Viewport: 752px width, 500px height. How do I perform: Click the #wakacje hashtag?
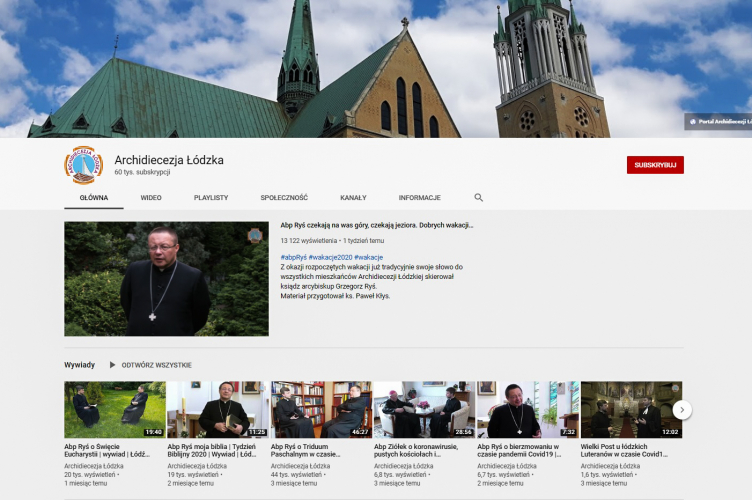[368, 257]
